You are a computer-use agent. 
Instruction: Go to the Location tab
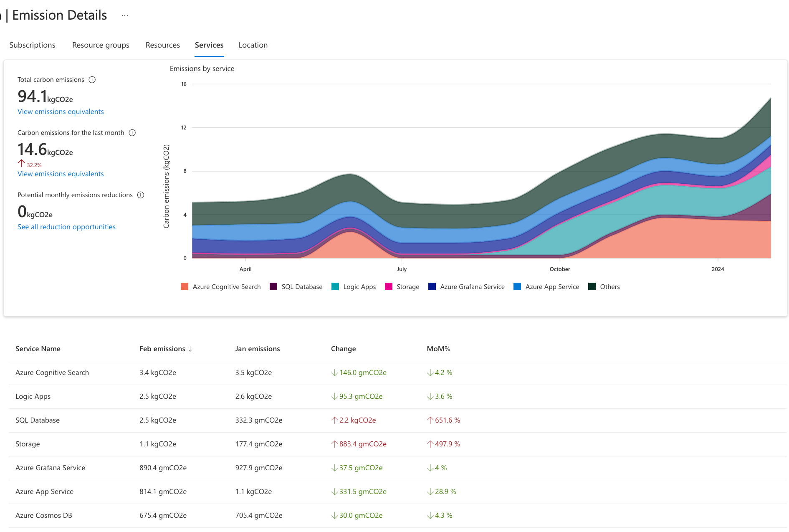pyautogui.click(x=253, y=45)
